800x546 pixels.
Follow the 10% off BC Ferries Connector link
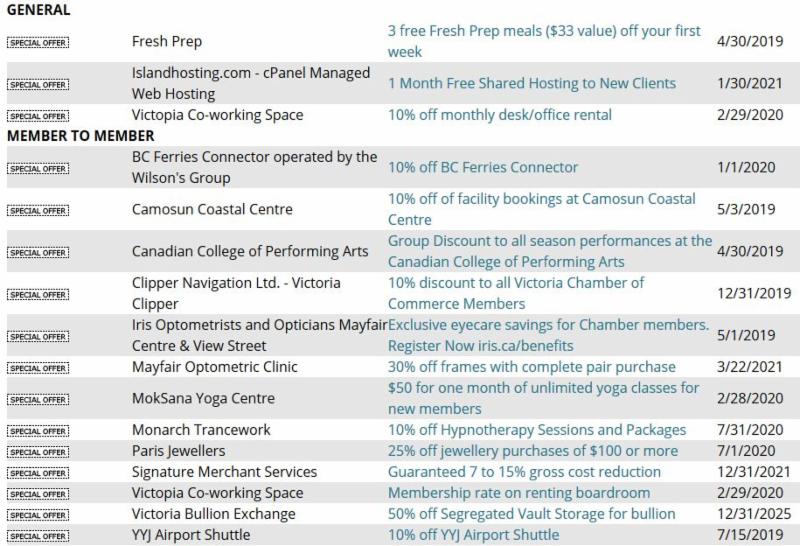[x=483, y=167]
